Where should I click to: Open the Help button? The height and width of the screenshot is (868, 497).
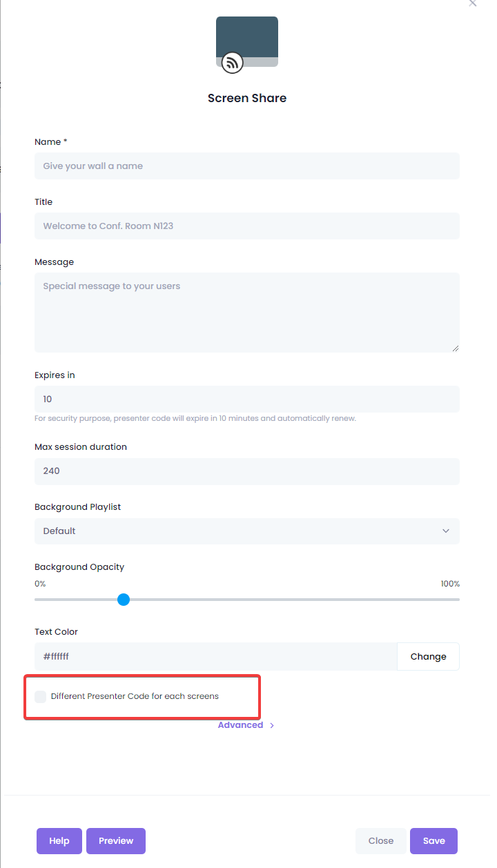[x=59, y=841]
